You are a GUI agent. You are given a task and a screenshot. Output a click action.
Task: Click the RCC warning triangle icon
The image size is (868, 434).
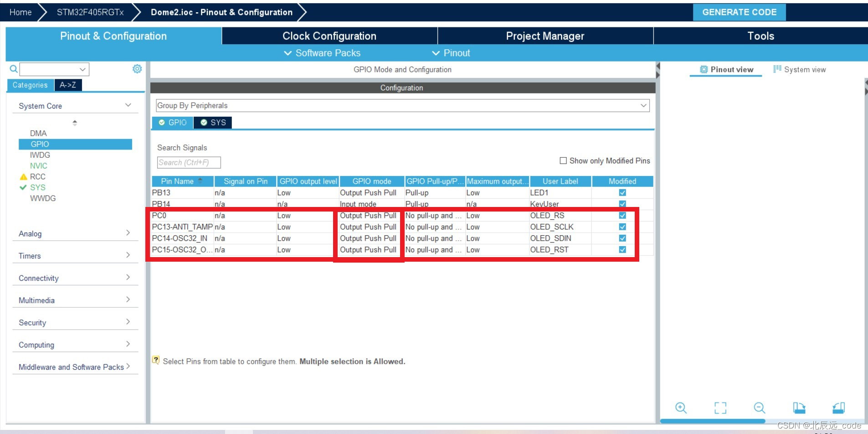click(x=24, y=177)
